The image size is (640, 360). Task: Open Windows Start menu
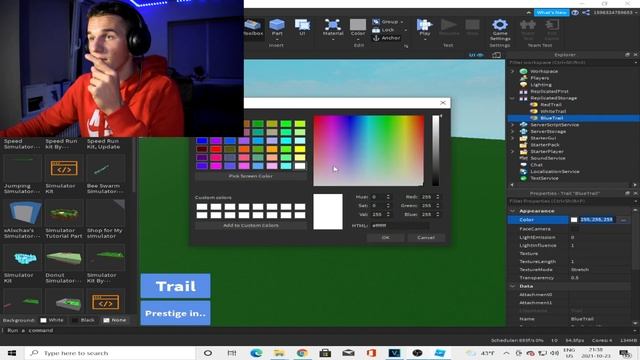click(x=11, y=353)
